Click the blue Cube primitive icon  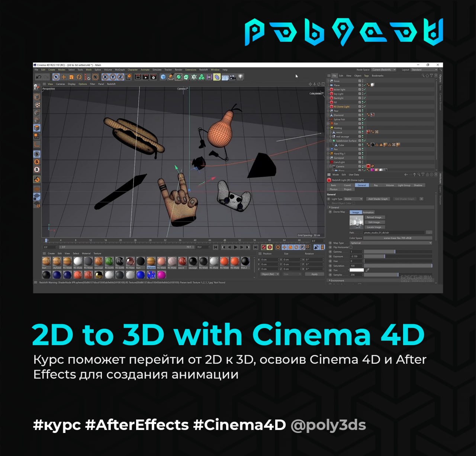click(163, 77)
